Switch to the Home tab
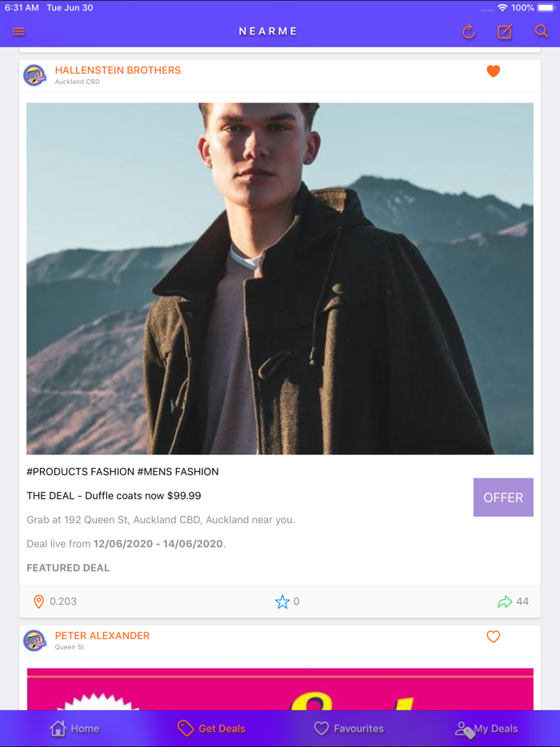 tap(74, 729)
